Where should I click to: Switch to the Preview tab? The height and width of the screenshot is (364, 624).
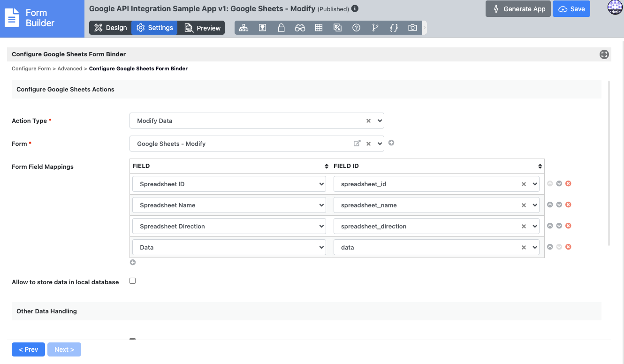pyautogui.click(x=202, y=28)
